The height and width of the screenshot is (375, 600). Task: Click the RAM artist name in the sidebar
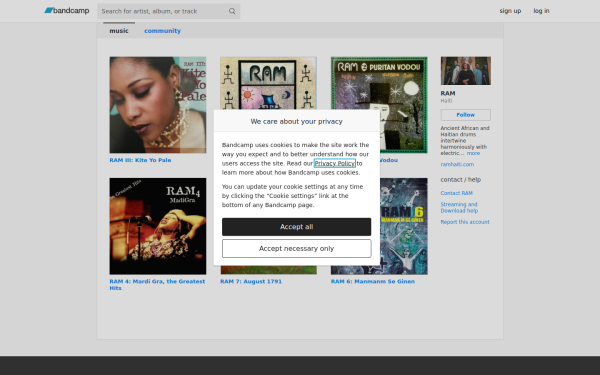448,93
